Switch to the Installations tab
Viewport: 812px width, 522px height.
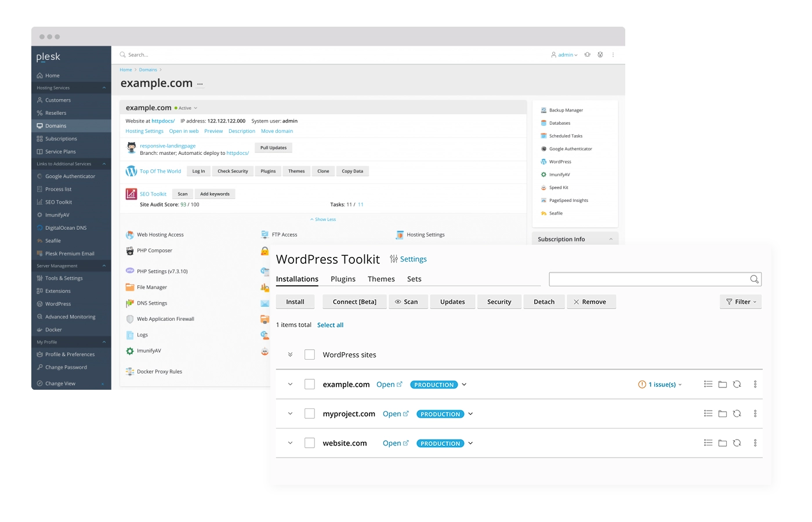(297, 279)
